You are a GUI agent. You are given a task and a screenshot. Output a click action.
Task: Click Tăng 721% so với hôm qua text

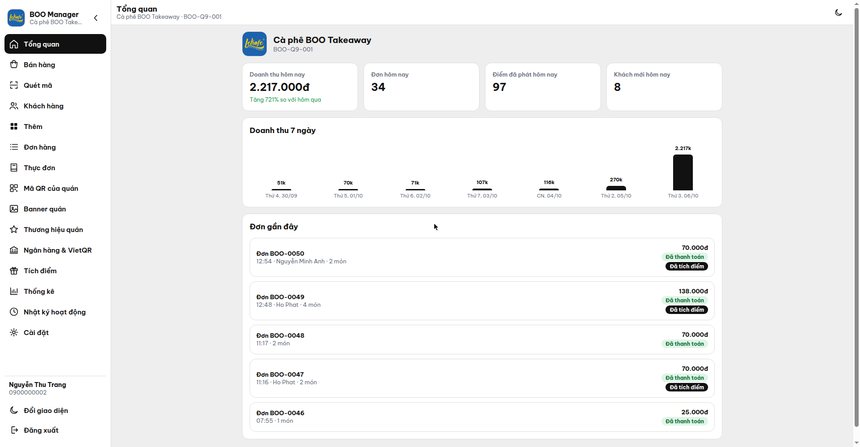285,100
